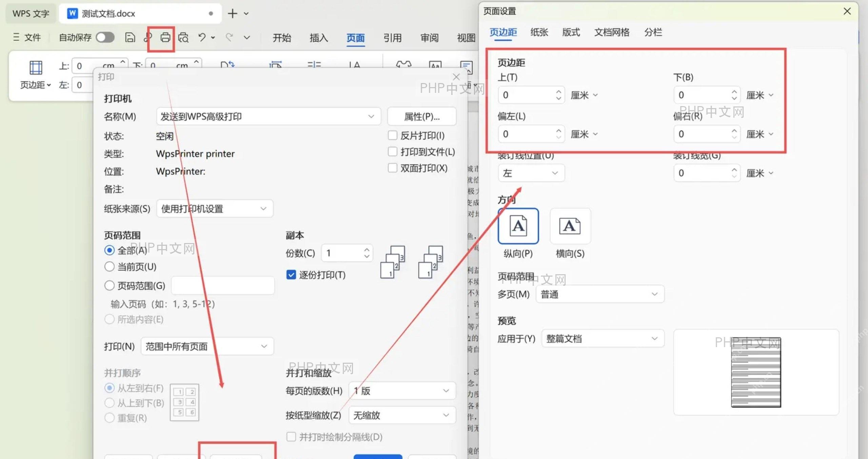Open the 版式 tab in page setup

coord(571,32)
